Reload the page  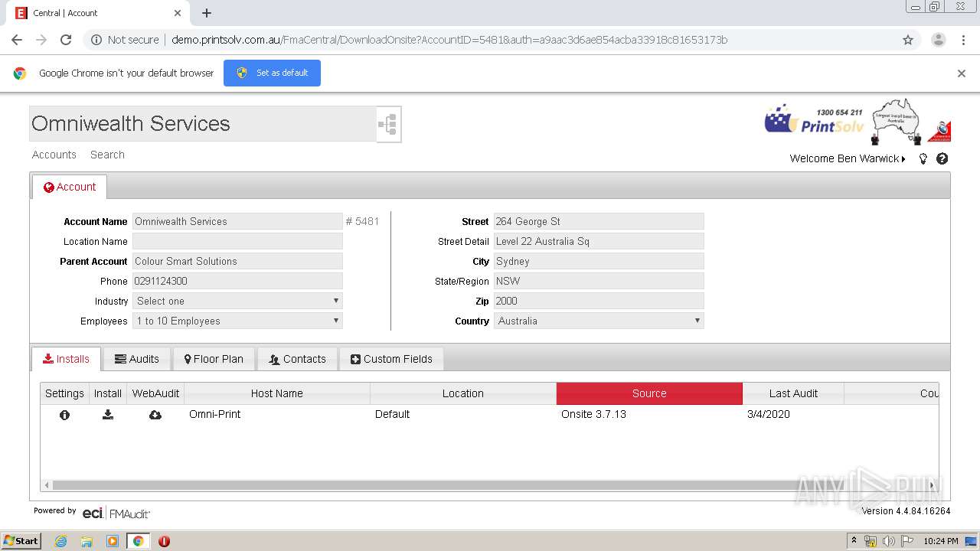coord(66,40)
